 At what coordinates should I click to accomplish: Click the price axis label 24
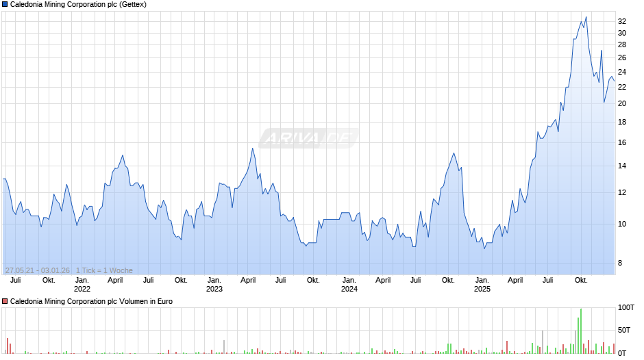tap(622, 73)
